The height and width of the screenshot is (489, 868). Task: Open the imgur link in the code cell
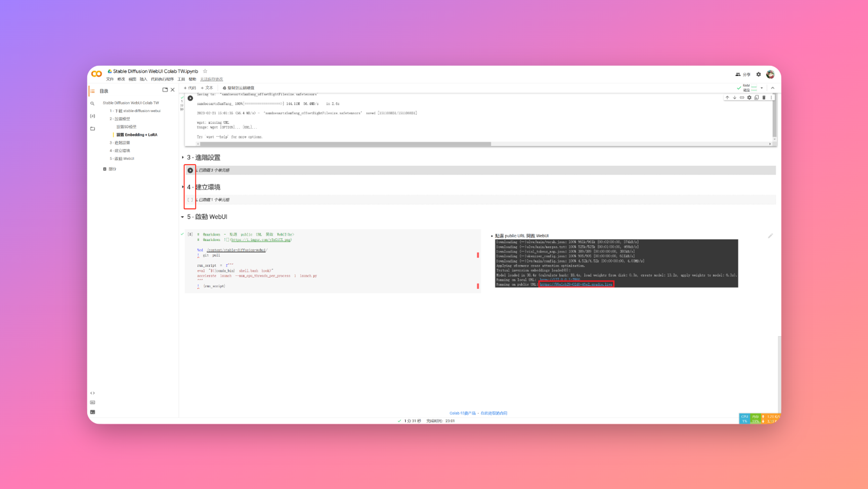(261, 240)
